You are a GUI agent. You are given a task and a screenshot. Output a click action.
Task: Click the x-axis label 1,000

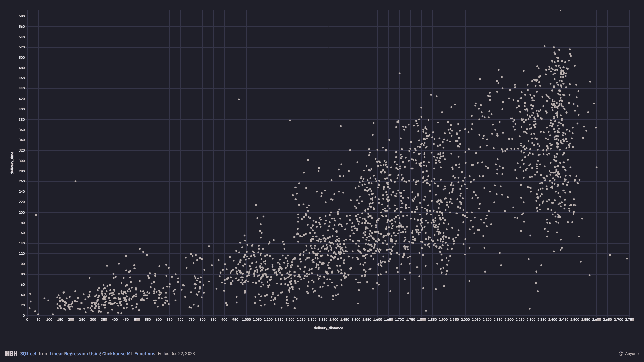tap(246, 320)
